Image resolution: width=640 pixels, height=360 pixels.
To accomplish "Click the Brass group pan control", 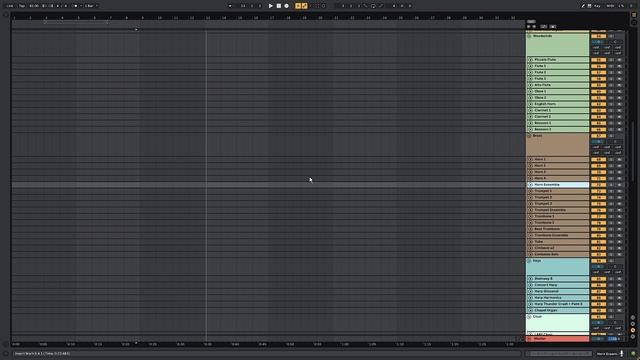I will pyautogui.click(x=615, y=141).
